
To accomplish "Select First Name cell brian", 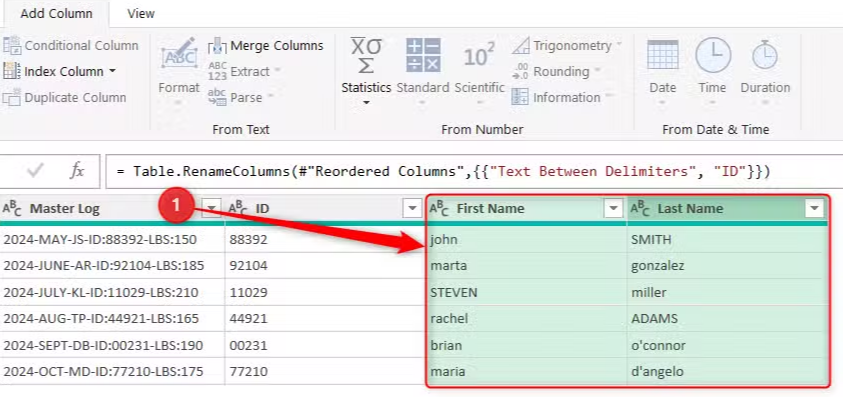I will pyautogui.click(x=526, y=345).
